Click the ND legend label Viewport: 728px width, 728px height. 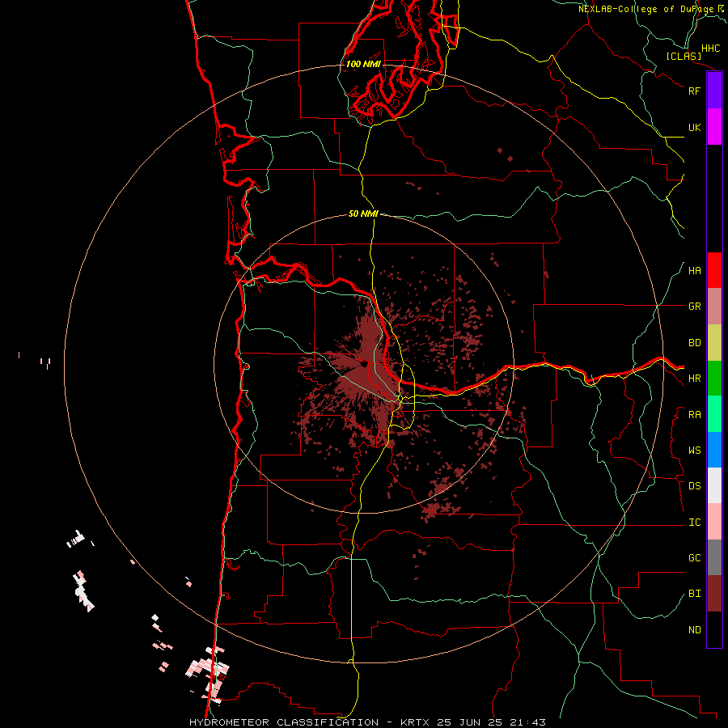694,630
